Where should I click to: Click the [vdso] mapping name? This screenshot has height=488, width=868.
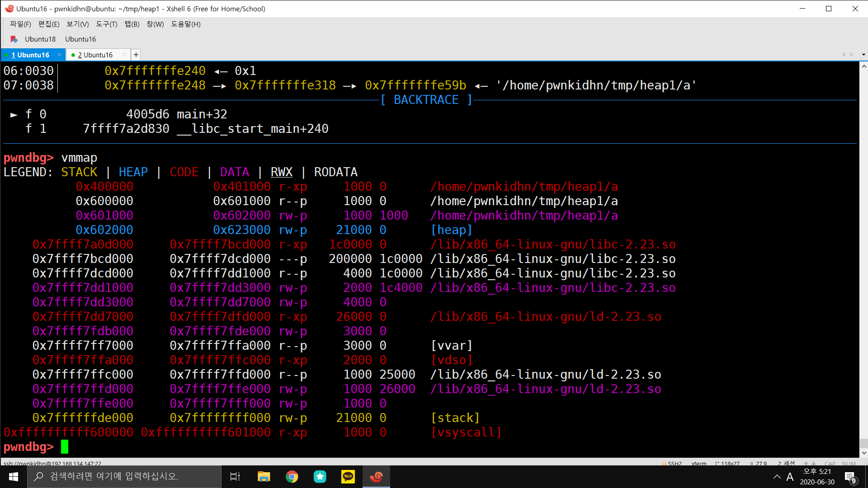[x=452, y=360]
